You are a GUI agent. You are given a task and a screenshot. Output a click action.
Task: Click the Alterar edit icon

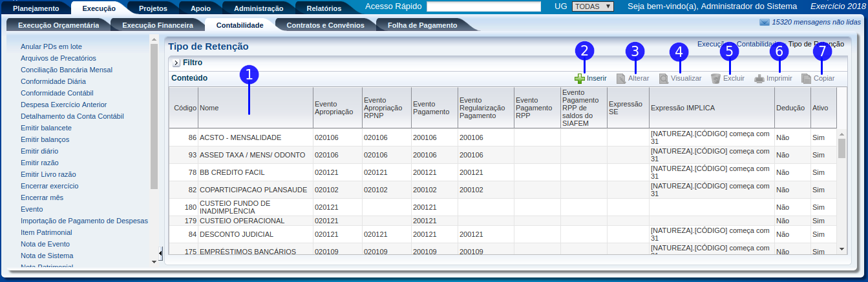[x=621, y=79]
